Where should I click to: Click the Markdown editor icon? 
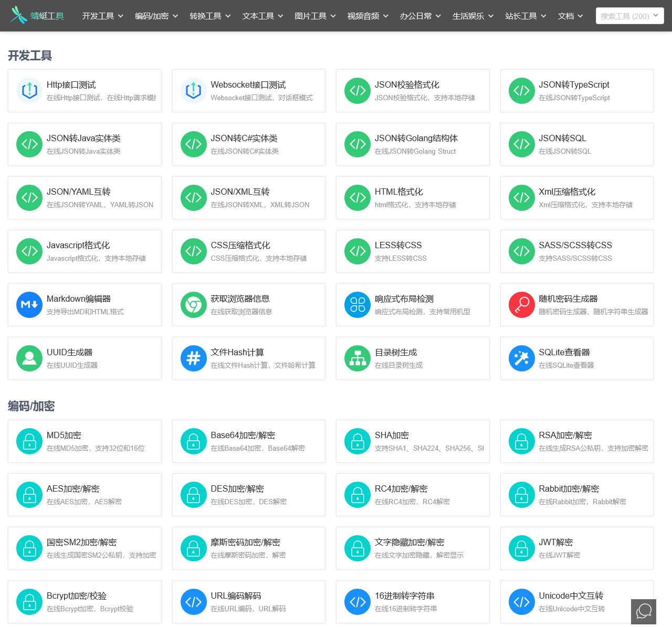coord(29,305)
